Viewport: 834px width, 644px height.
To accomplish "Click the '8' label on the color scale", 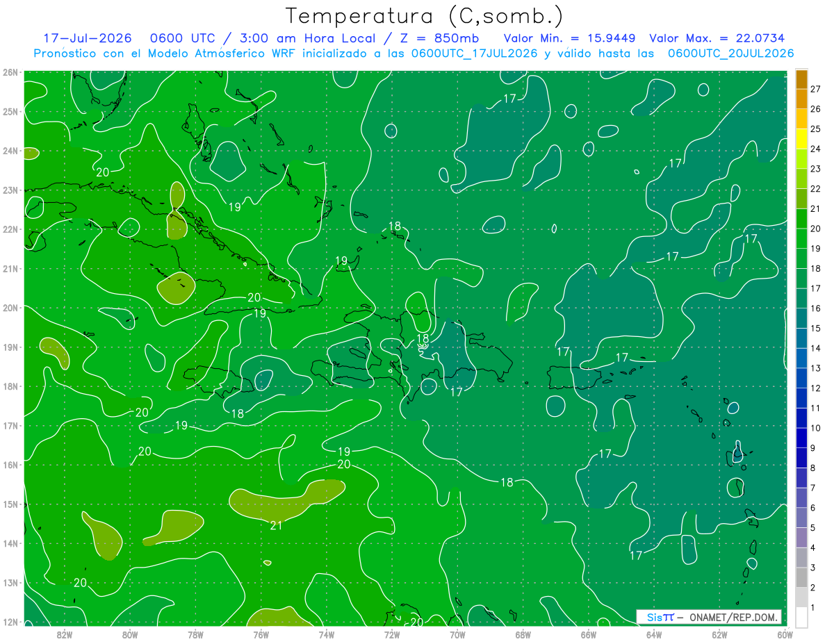I will point(813,468).
